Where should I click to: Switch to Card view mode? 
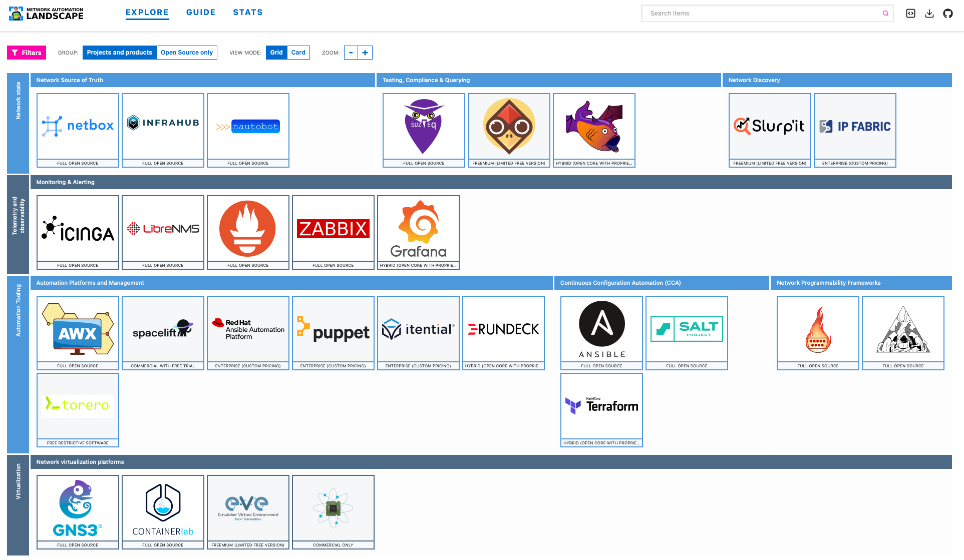pyautogui.click(x=298, y=52)
